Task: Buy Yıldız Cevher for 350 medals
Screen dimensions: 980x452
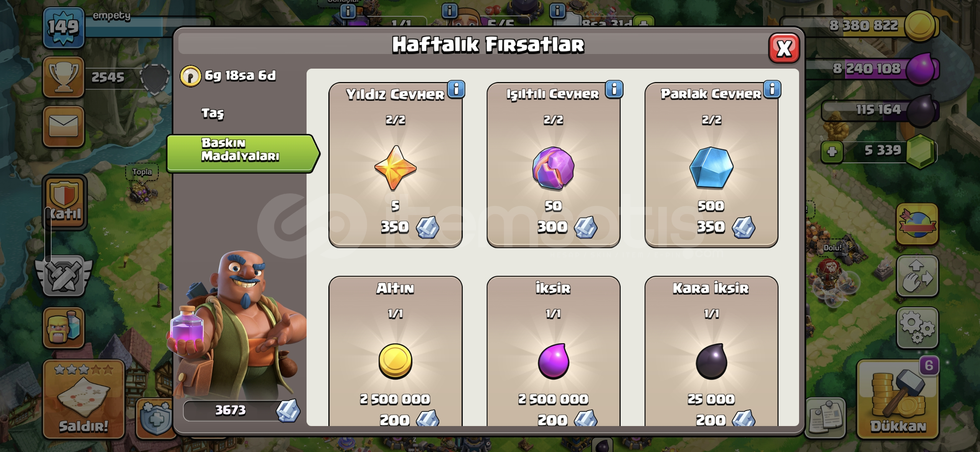Action: pyautogui.click(x=395, y=165)
